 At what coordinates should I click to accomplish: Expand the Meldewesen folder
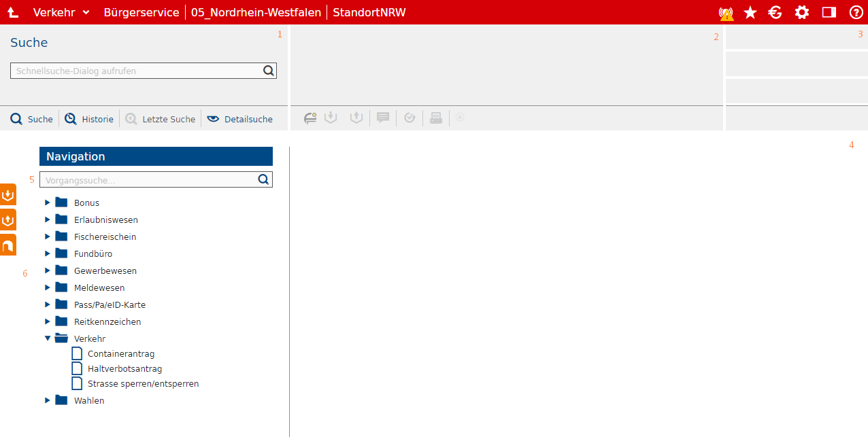coord(48,287)
